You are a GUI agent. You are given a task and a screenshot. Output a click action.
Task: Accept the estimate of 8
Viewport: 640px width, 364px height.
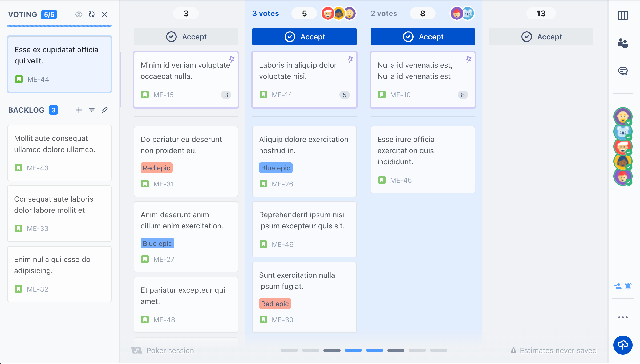423,37
